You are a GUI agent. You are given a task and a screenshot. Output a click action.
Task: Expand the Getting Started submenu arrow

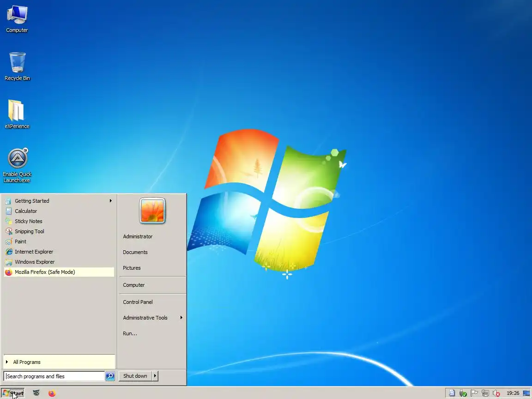click(111, 201)
